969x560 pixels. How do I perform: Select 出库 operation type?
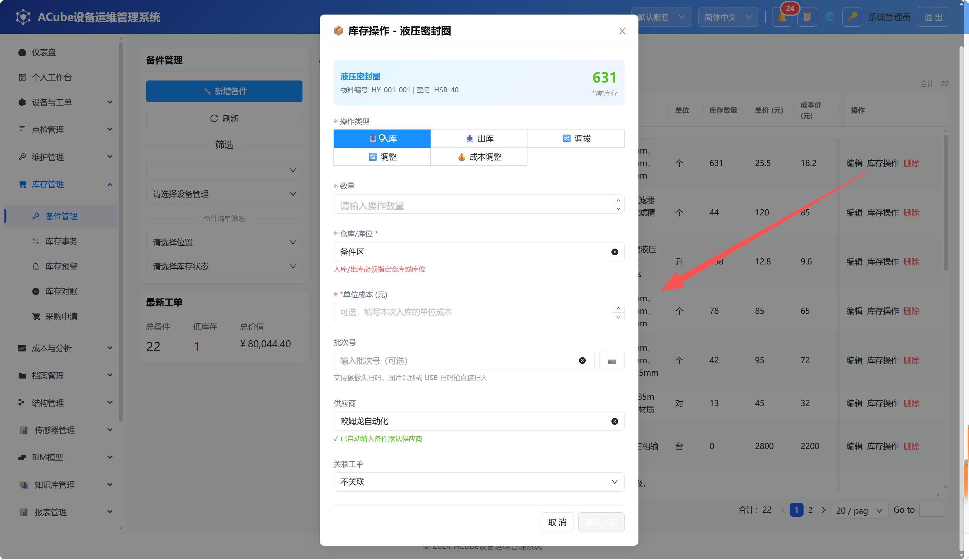[x=479, y=138]
